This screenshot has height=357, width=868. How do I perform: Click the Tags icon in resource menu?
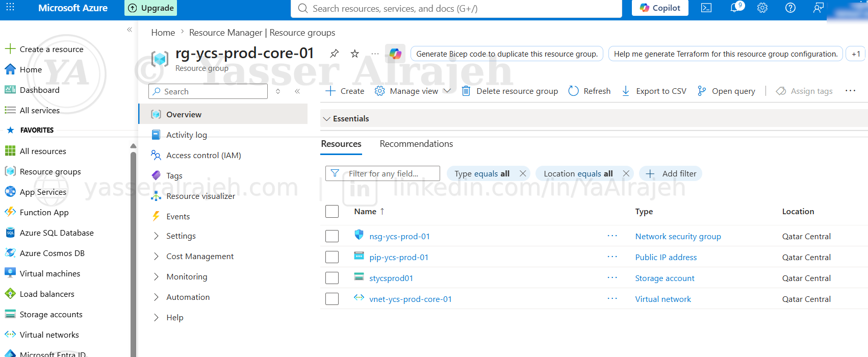(156, 175)
